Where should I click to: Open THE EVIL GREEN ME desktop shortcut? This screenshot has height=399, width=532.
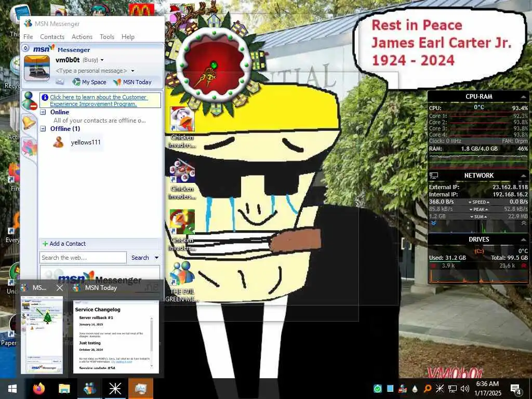[x=182, y=282]
